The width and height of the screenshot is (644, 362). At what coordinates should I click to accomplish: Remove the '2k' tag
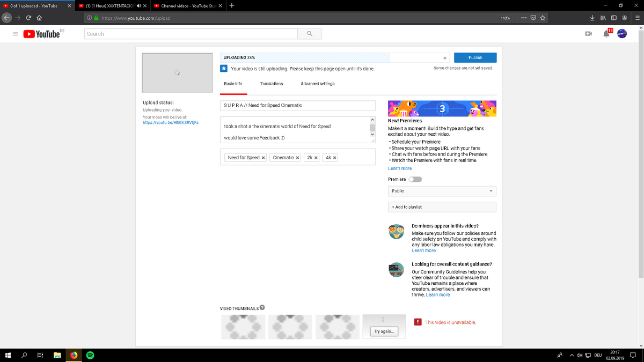316,158
